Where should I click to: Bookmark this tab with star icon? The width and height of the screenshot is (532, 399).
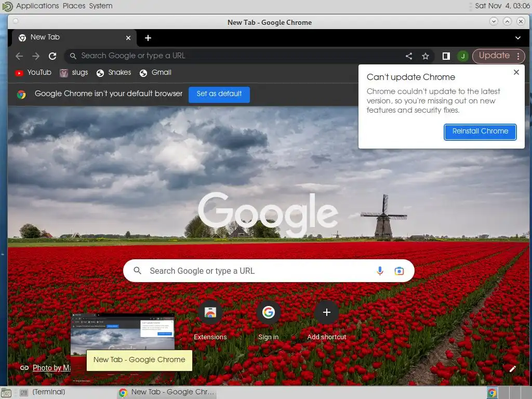[x=425, y=56]
